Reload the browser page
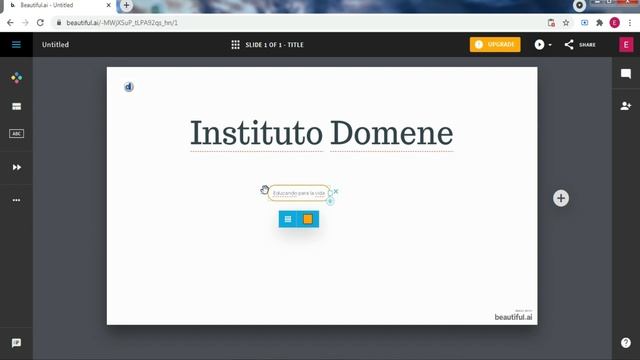The height and width of the screenshot is (360, 640). pyautogui.click(x=40, y=23)
